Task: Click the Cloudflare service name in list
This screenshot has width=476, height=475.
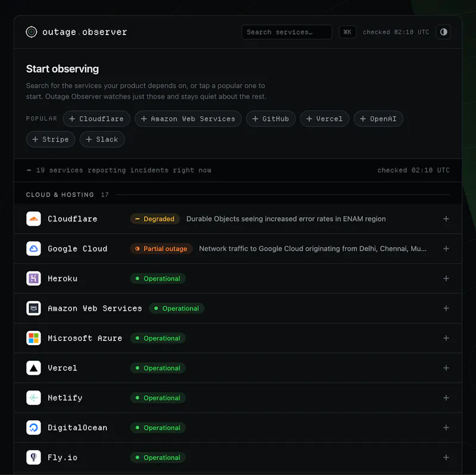Action: coord(73,218)
